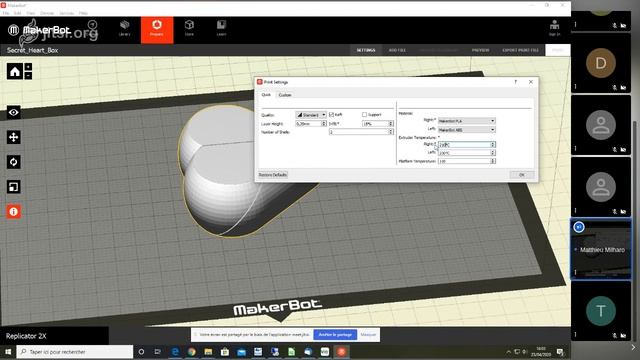The image size is (640, 360).
Task: Click the Windows Start button
Action: [x=8, y=351]
